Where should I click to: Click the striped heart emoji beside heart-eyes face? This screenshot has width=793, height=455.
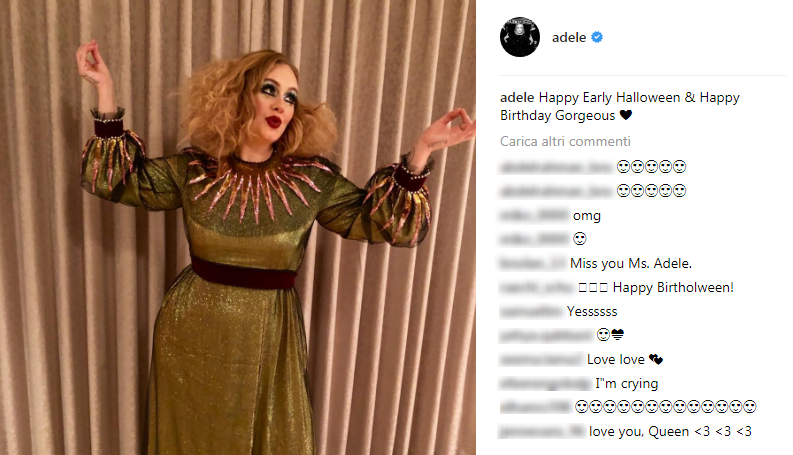618,335
